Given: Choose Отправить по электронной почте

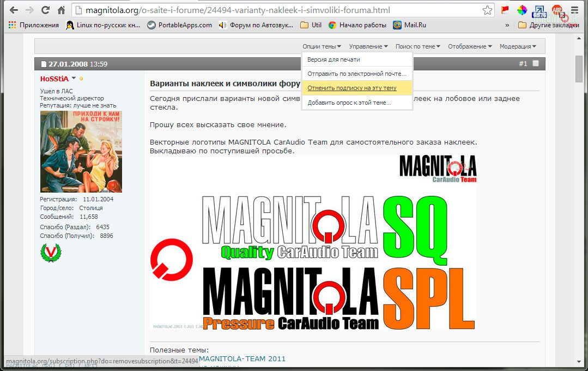Looking at the screenshot, I should tap(357, 74).
